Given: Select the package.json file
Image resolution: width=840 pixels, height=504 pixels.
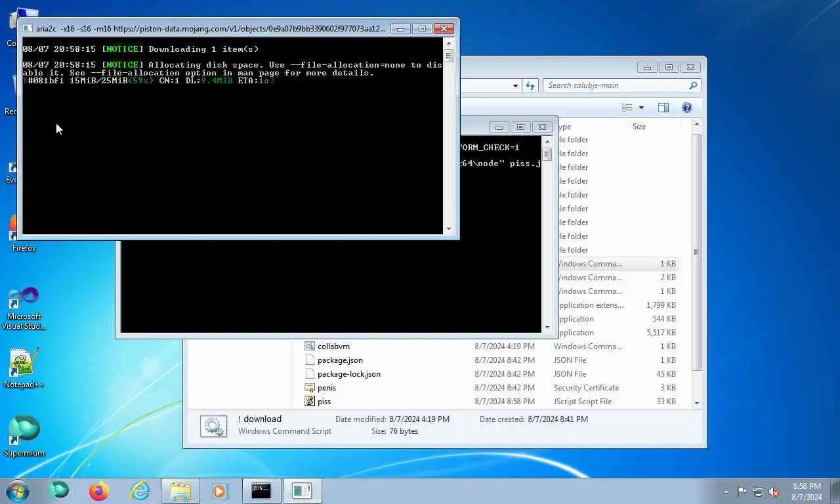Looking at the screenshot, I should point(340,360).
